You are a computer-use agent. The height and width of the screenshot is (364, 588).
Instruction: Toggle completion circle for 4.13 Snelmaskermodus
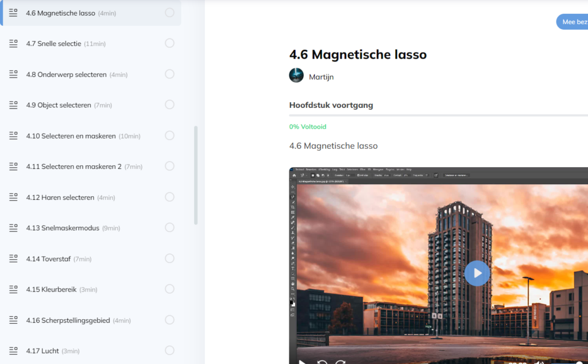point(169,227)
